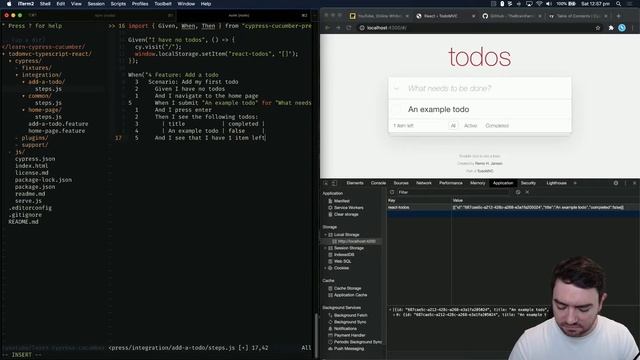
Task: Click the delete selected X icon near Filter
Action: click(527, 192)
